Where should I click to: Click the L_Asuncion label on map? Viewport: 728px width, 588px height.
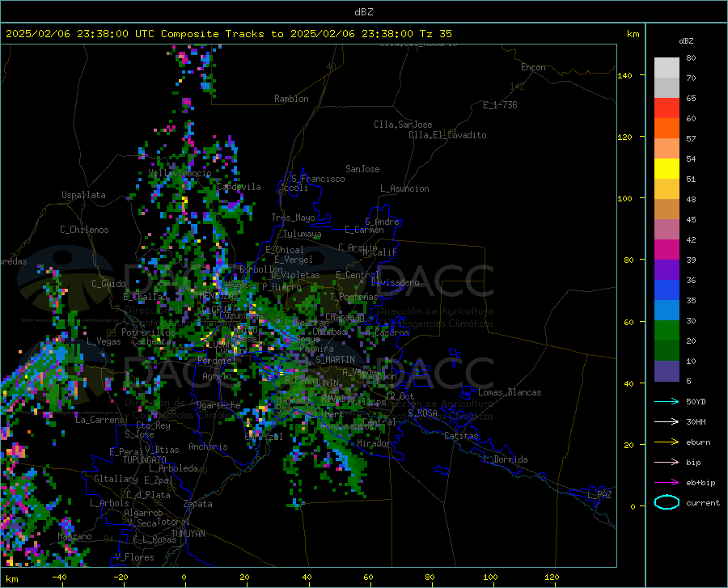(x=404, y=188)
